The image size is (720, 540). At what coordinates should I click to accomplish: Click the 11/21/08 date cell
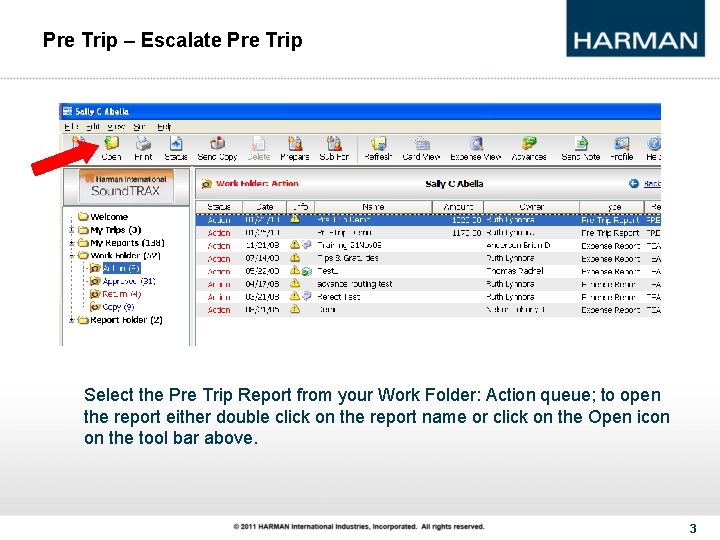tap(262, 245)
